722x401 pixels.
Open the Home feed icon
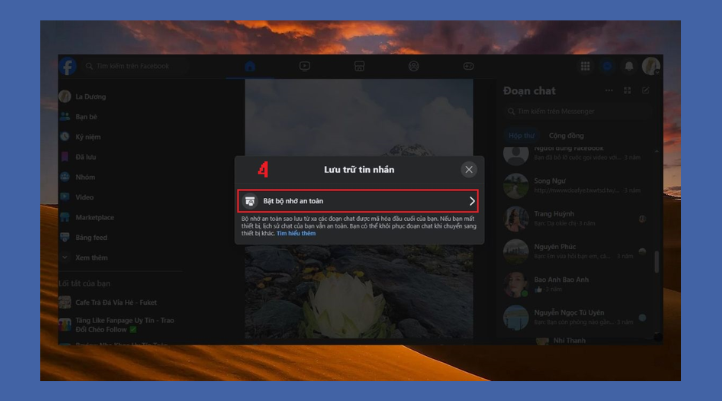pyautogui.click(x=250, y=66)
